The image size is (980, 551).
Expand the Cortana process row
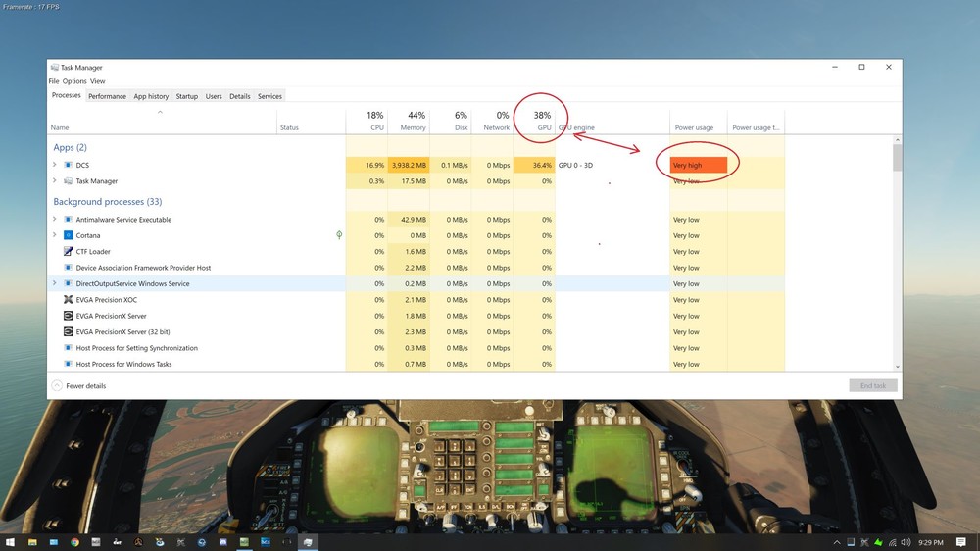click(54, 235)
